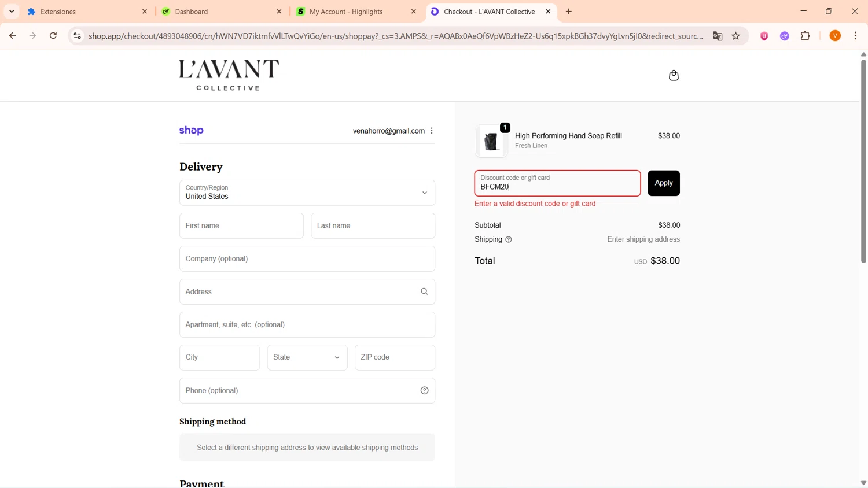Open a new browser tab
Screen dimensions: 868x488
(569, 12)
